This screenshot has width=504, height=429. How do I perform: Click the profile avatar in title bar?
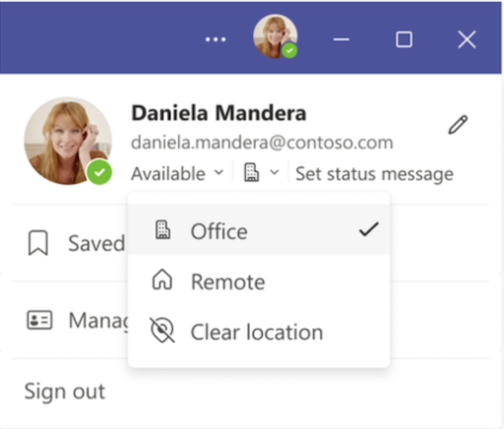pyautogui.click(x=276, y=36)
